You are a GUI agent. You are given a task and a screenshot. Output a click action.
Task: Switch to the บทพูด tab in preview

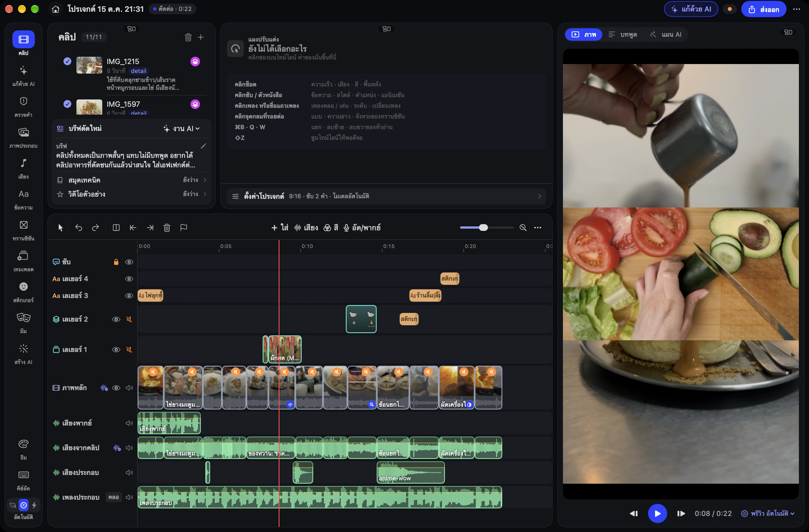point(623,34)
